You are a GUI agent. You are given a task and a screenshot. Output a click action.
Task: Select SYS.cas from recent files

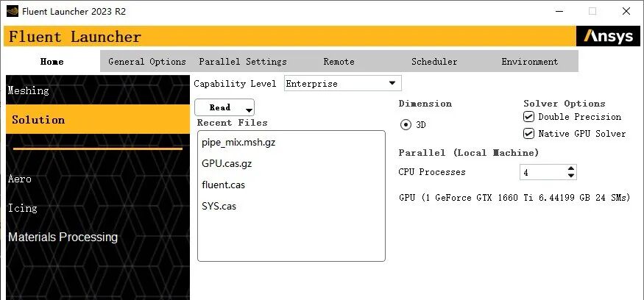coord(219,206)
